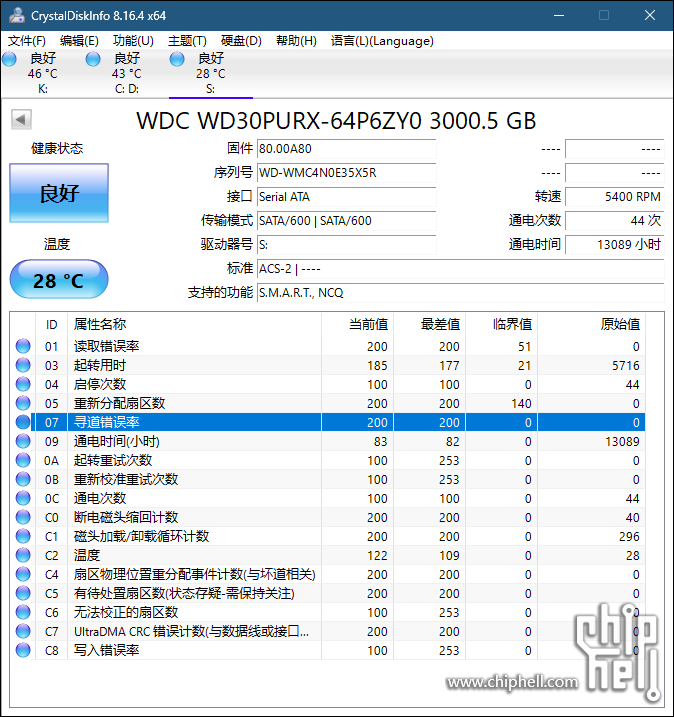Click the status orb of attribute C2 温度
The width and height of the screenshot is (674, 717).
pos(23,555)
